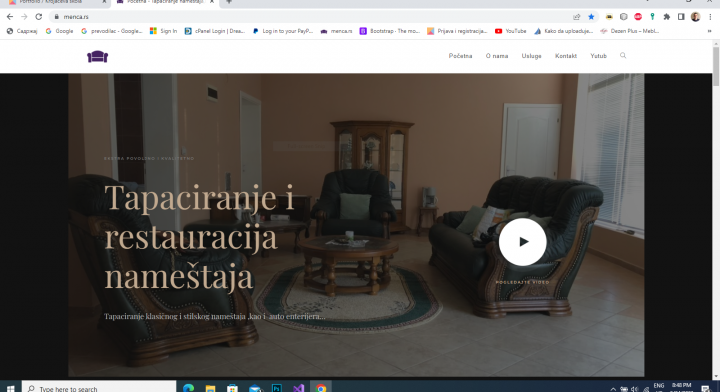Open the Chrome three-dot menu
720x392 pixels.
(710, 17)
